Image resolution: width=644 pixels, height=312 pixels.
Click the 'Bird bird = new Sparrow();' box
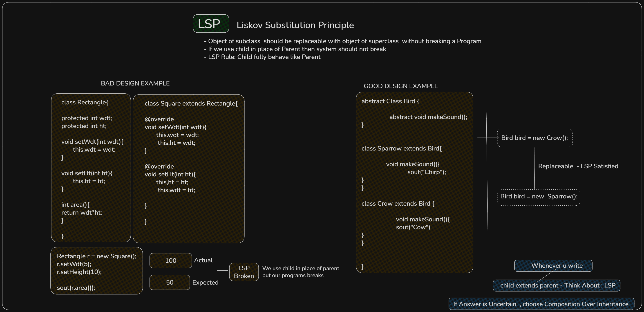pyautogui.click(x=539, y=198)
